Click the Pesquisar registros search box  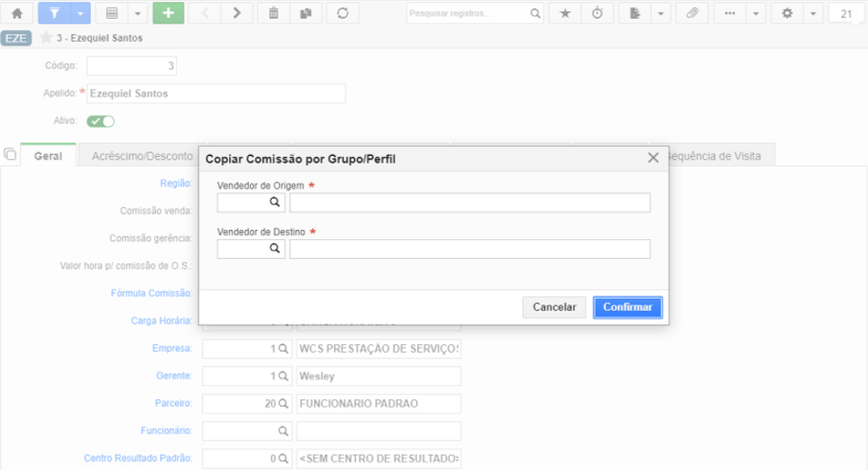[468, 13]
